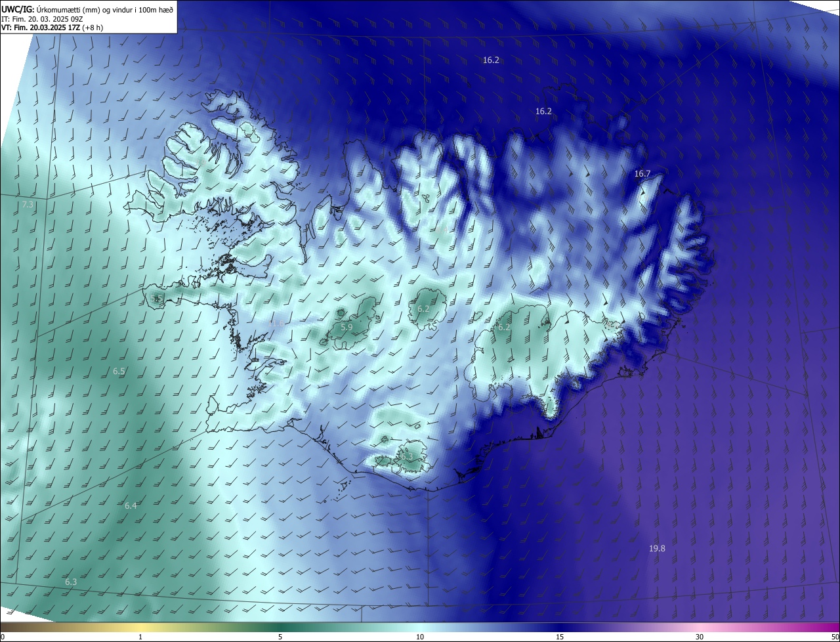Click the 5.5 value label on the map
The image size is (840, 642).
157,298
